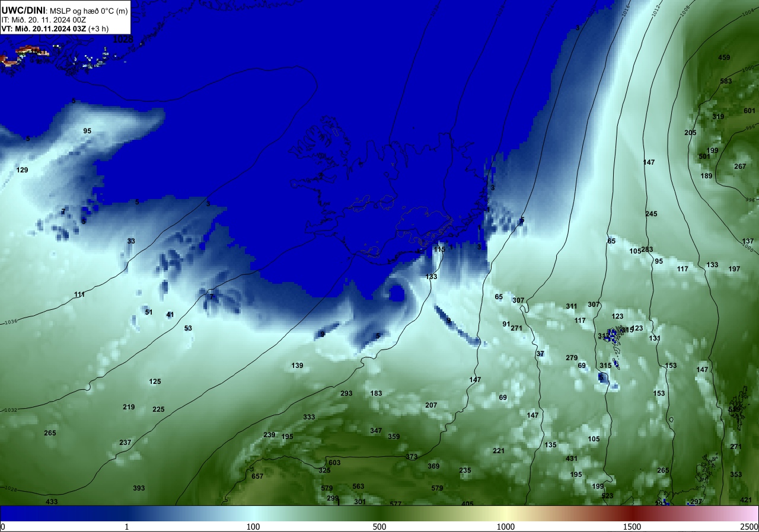Click the 1500 label on the color scale
Screen dimensions: 759x532
(632, 527)
